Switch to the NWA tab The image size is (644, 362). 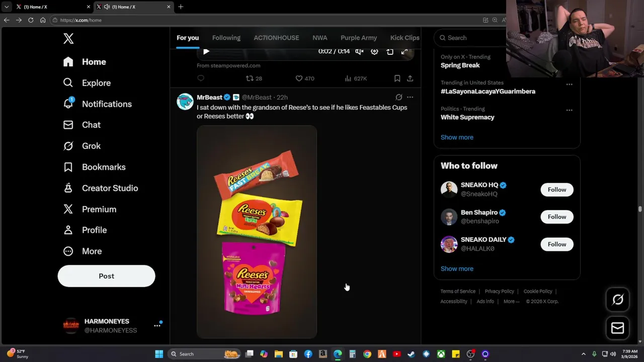tap(319, 38)
